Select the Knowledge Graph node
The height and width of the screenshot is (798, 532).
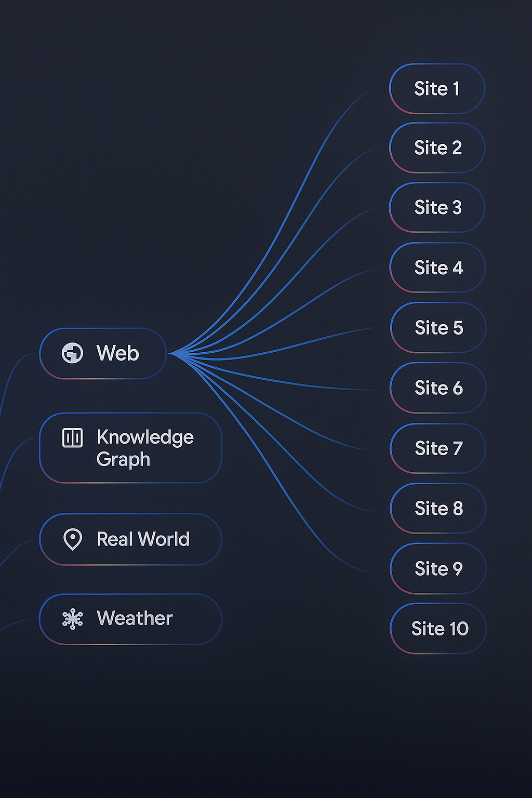coord(130,448)
